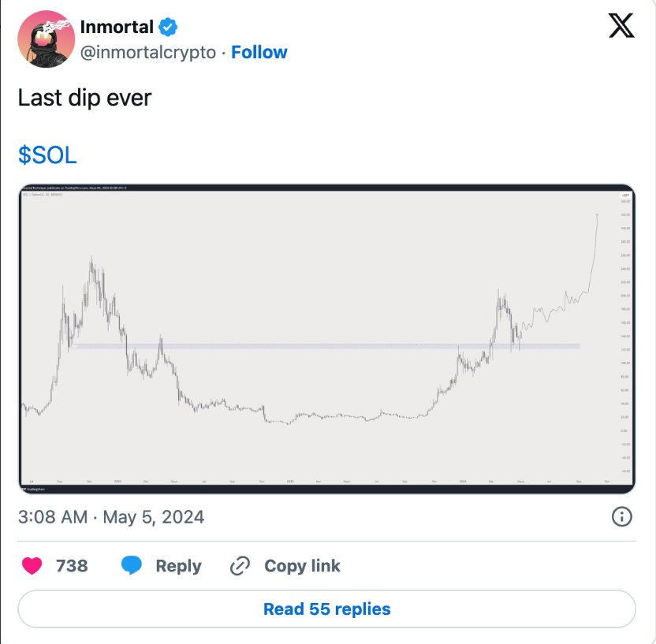The width and height of the screenshot is (656, 644).
Task: Click the chain link icon
Action: [x=240, y=566]
